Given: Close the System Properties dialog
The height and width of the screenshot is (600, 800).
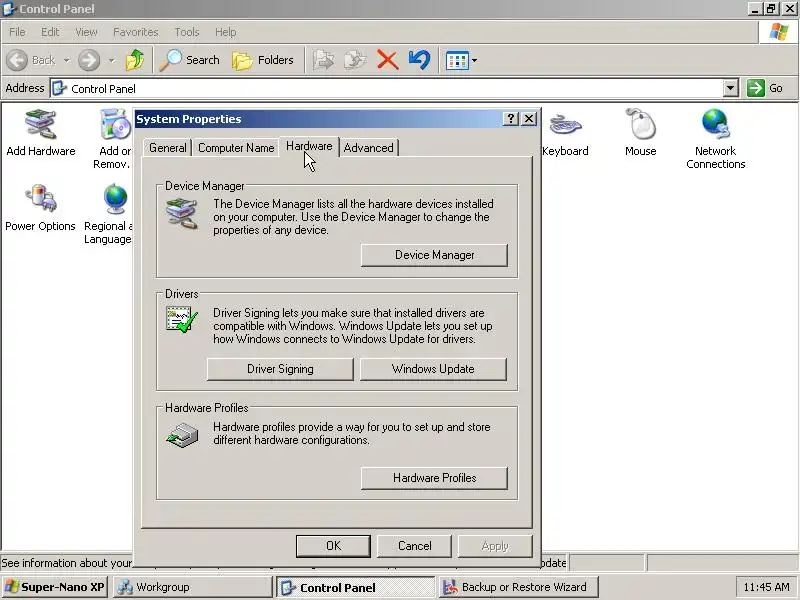Looking at the screenshot, I should pyautogui.click(x=529, y=119).
